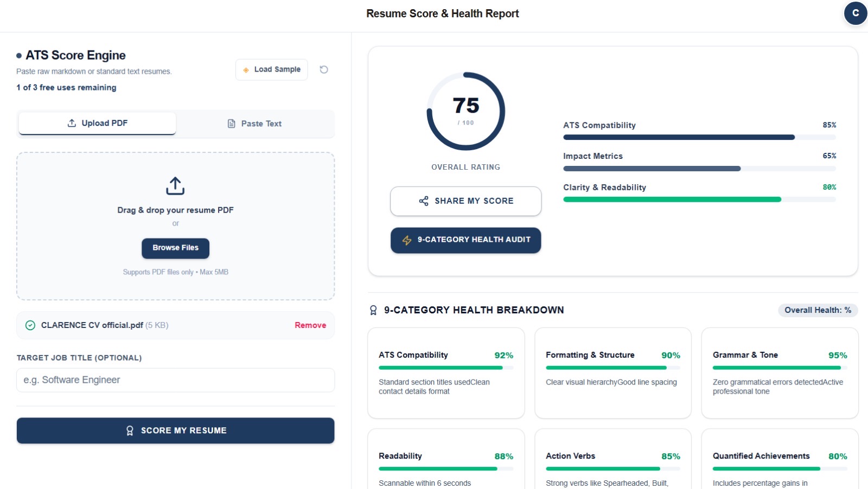Screen dimensions: 868x489
Task: Share my score
Action: pyautogui.click(x=466, y=201)
